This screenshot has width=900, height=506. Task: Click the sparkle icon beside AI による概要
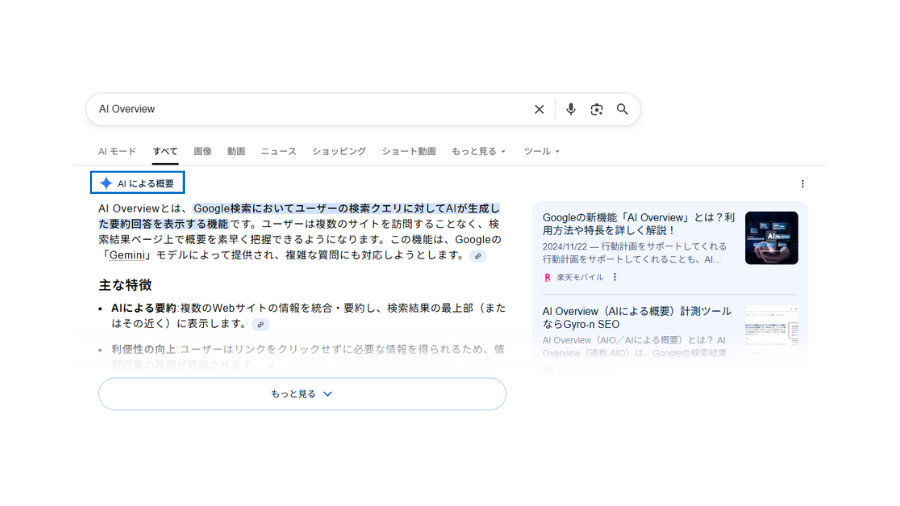[106, 183]
